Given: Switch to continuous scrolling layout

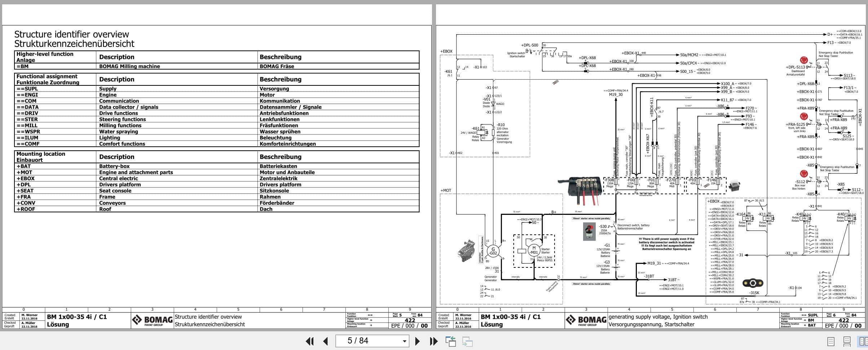Looking at the screenshot, I should 847,341.
